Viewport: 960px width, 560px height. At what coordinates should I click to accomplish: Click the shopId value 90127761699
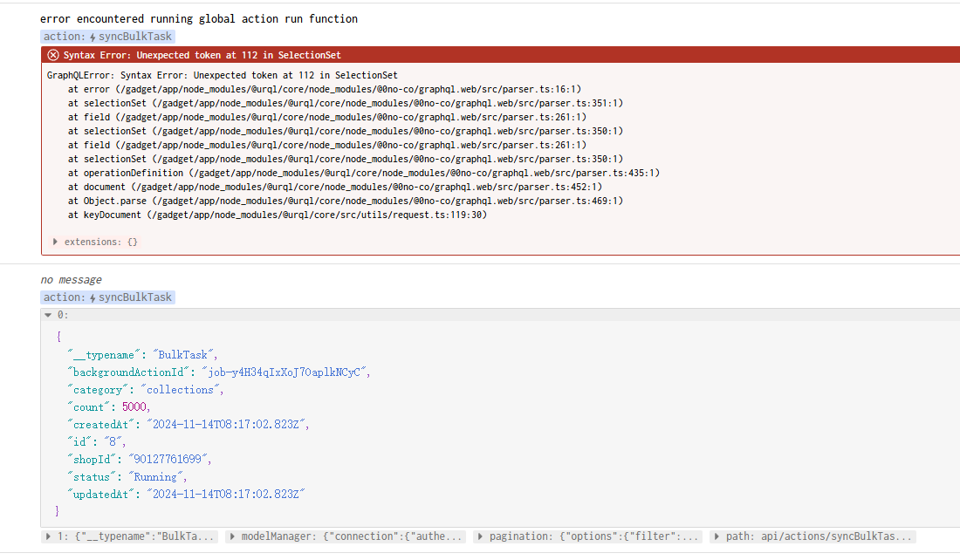[x=169, y=460]
